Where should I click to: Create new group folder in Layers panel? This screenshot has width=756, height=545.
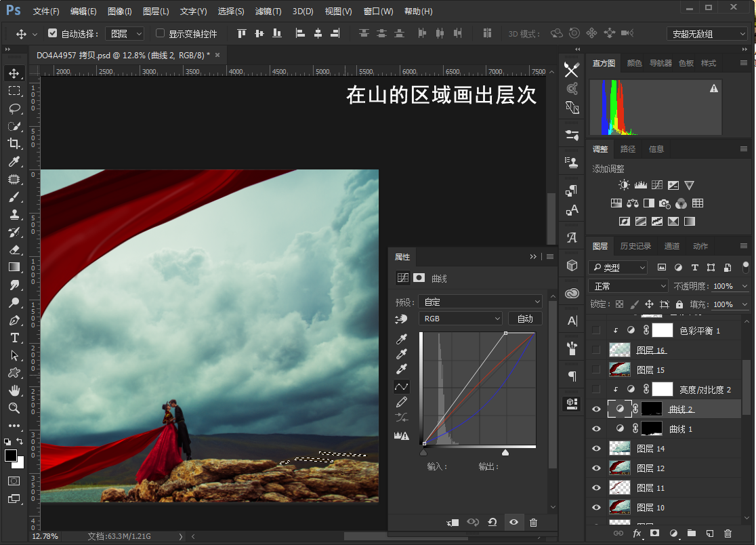click(x=692, y=533)
